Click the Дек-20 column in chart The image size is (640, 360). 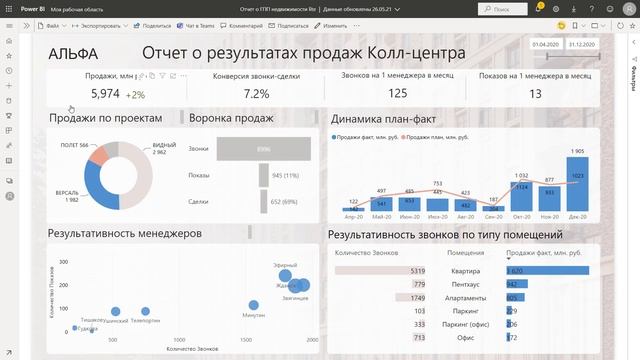point(578,184)
